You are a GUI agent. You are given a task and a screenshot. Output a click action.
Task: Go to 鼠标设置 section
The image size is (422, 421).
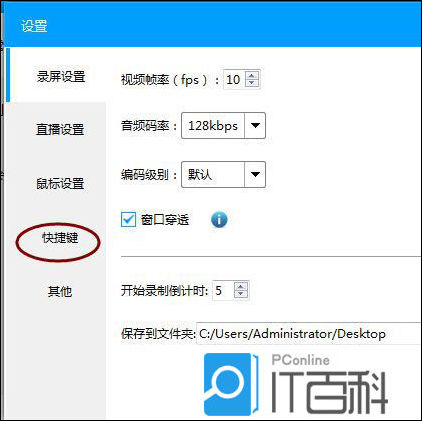click(60, 183)
